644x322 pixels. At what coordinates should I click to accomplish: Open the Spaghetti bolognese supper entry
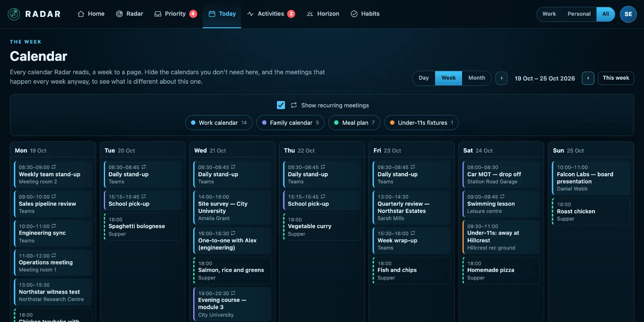pos(142,227)
